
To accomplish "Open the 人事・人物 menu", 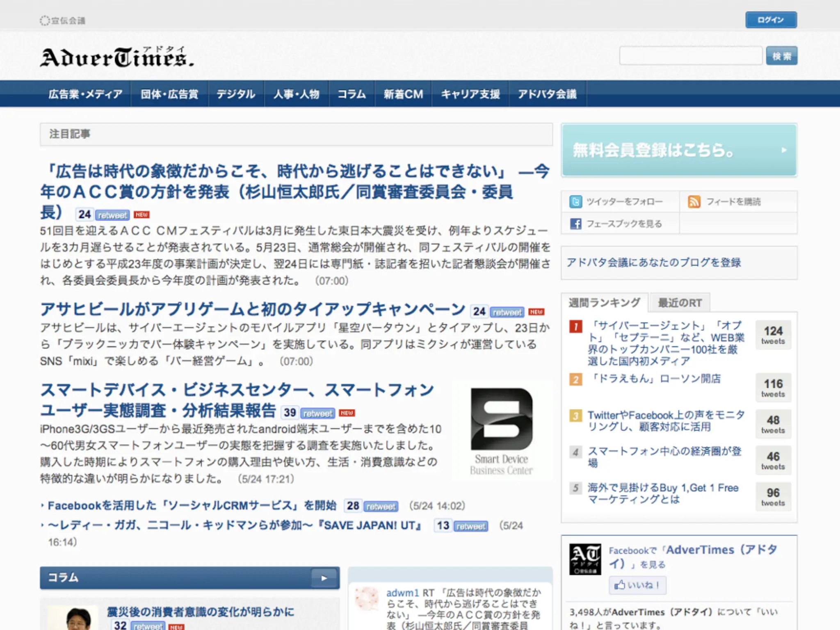I will pyautogui.click(x=297, y=94).
